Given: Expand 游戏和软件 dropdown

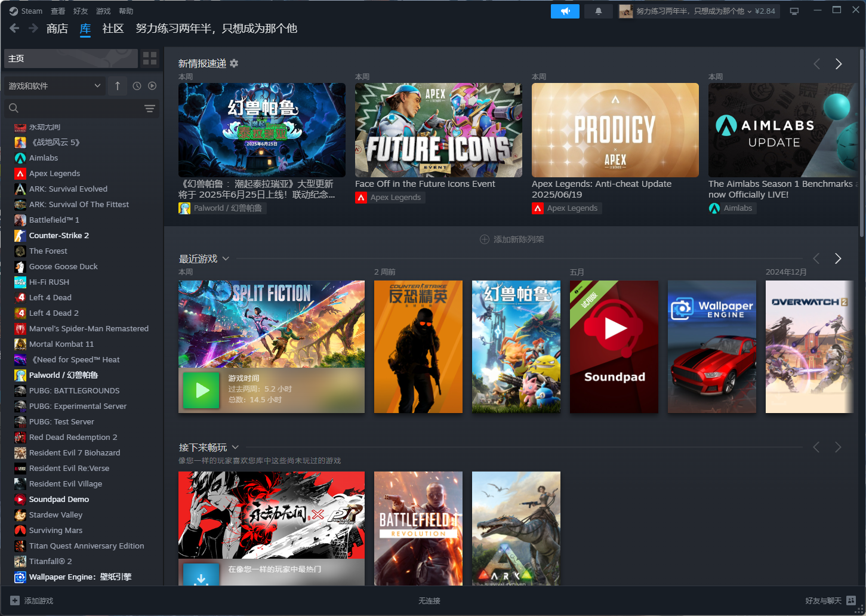Looking at the screenshot, I should click(x=55, y=86).
